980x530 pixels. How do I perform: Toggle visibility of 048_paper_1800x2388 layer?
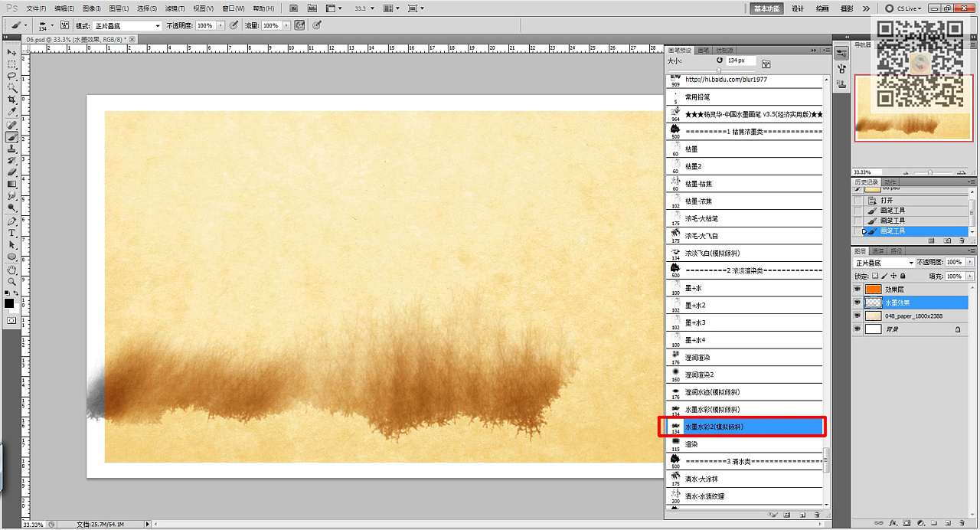tap(857, 316)
